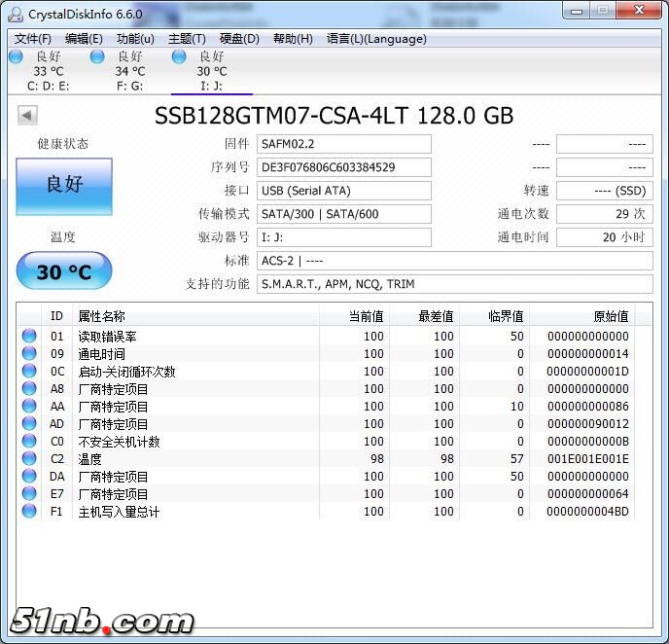The image size is (669, 644).
Task: Close the CrystalDiskInfo window
Action: (x=639, y=11)
